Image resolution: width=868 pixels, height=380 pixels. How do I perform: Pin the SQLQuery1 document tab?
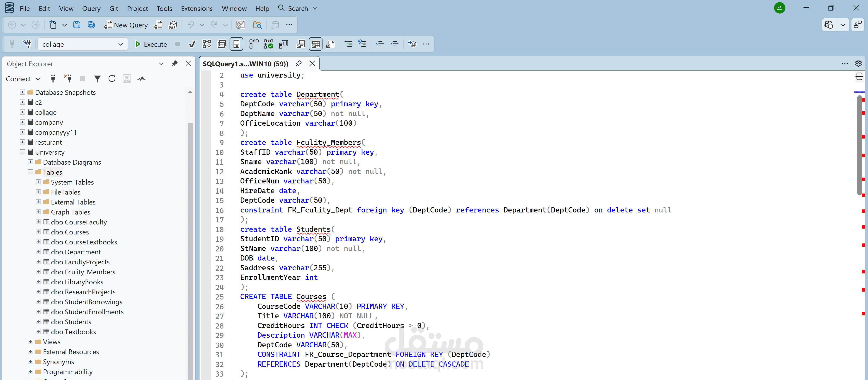point(298,63)
